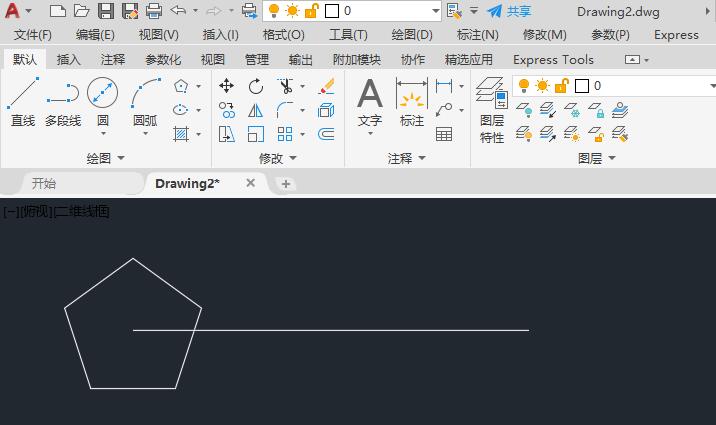Click the Mirror tool icon

[x=256, y=110]
